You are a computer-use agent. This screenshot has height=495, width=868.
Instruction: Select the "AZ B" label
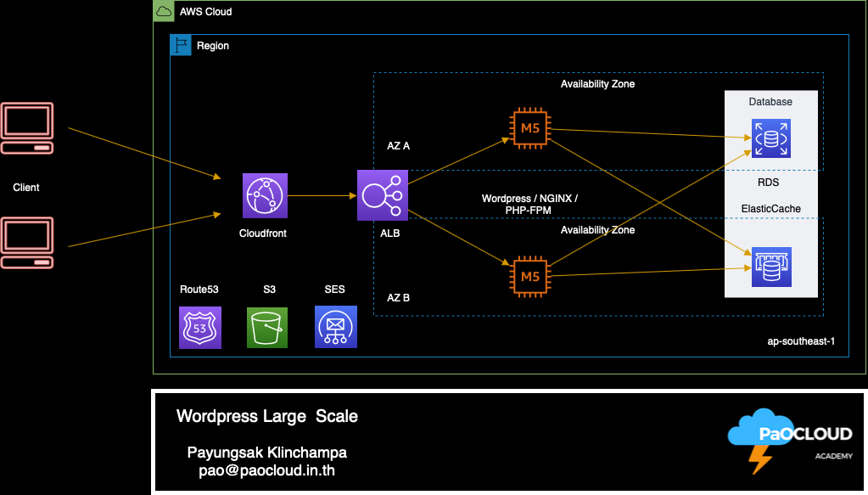click(x=398, y=298)
